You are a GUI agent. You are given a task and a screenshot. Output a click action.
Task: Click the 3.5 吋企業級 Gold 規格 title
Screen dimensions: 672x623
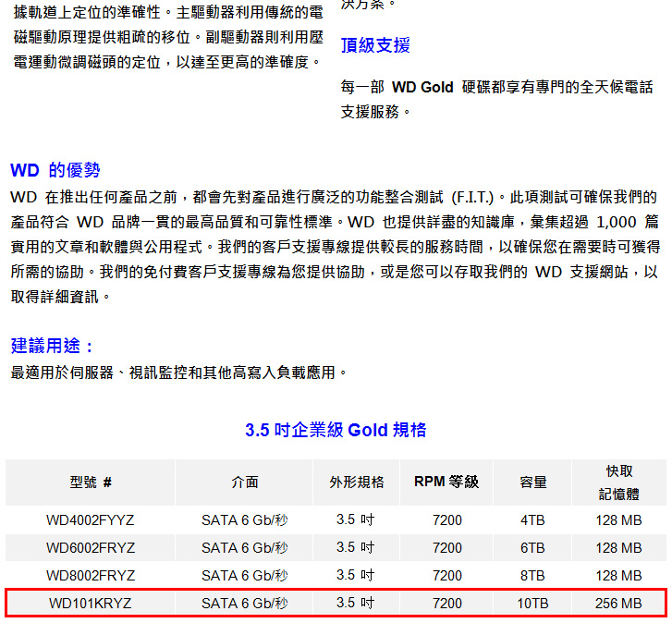tap(336, 430)
